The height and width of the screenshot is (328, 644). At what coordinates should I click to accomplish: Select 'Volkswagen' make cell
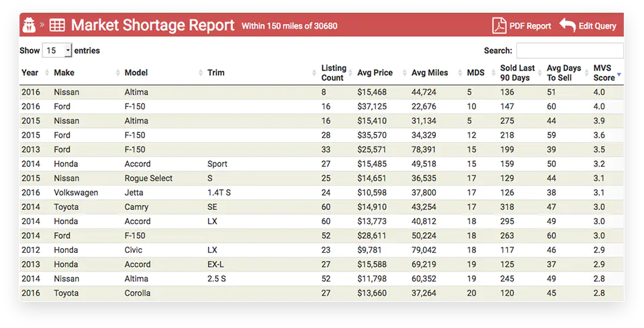click(x=76, y=193)
